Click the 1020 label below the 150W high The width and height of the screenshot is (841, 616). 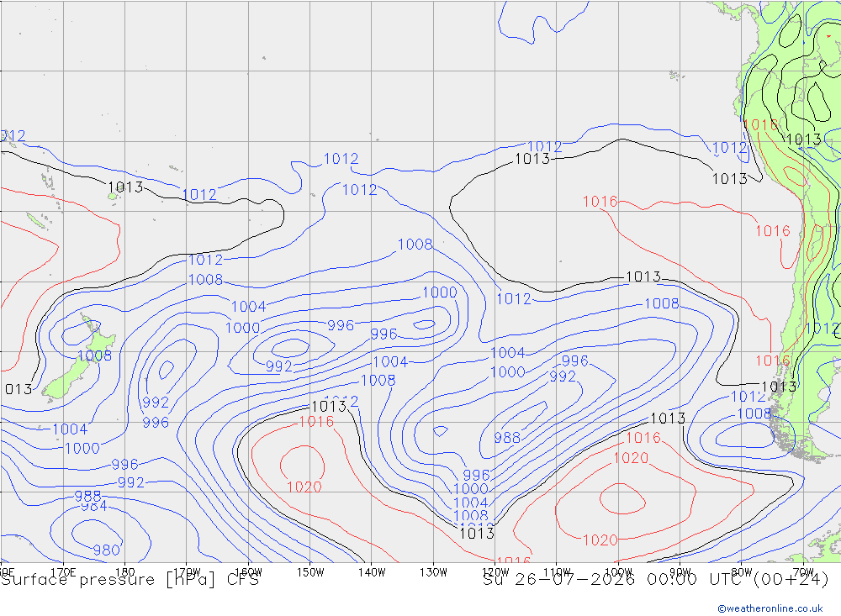click(304, 487)
